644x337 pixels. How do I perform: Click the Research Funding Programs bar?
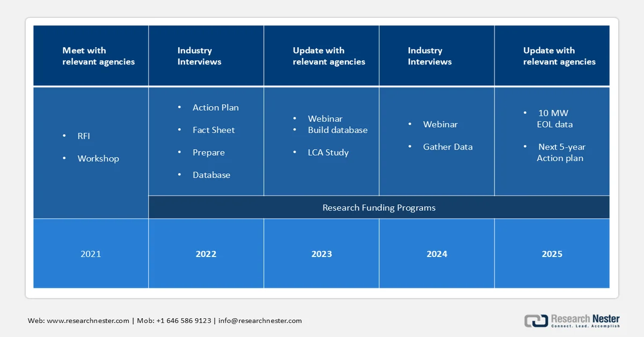pyautogui.click(x=379, y=208)
